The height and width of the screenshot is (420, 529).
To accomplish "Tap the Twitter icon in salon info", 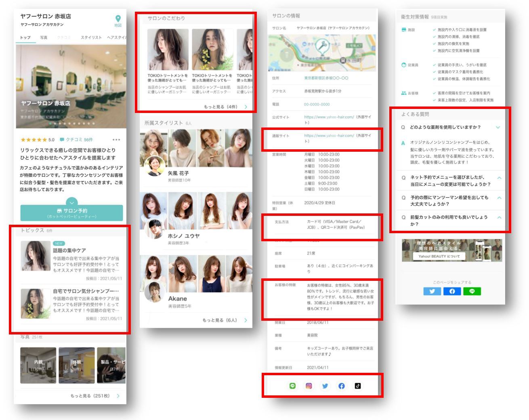I will [x=325, y=386].
